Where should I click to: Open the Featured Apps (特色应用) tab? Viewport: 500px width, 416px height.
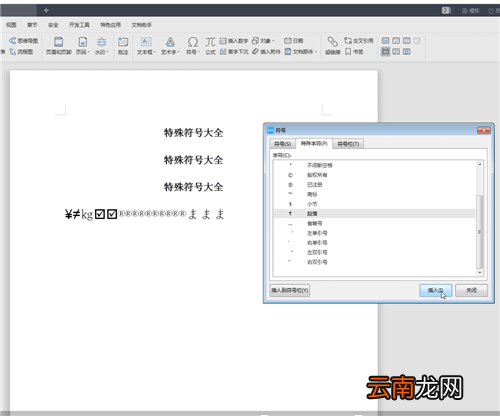pos(110,25)
